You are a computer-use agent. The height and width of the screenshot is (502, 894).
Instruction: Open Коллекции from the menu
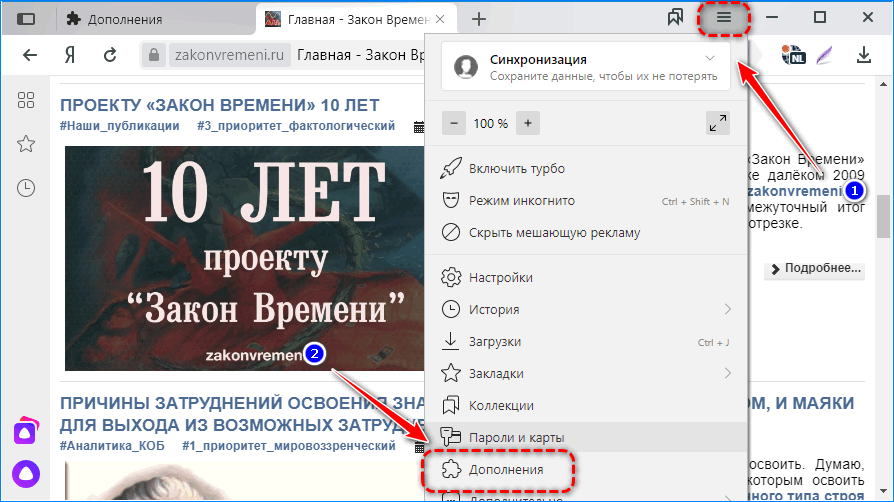click(586, 406)
